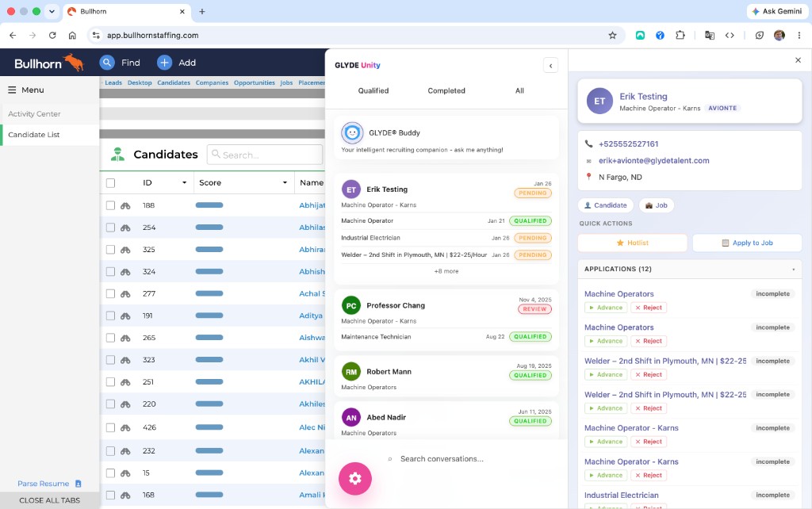812x509 pixels.
Task: Switch to the All tab
Action: point(519,90)
